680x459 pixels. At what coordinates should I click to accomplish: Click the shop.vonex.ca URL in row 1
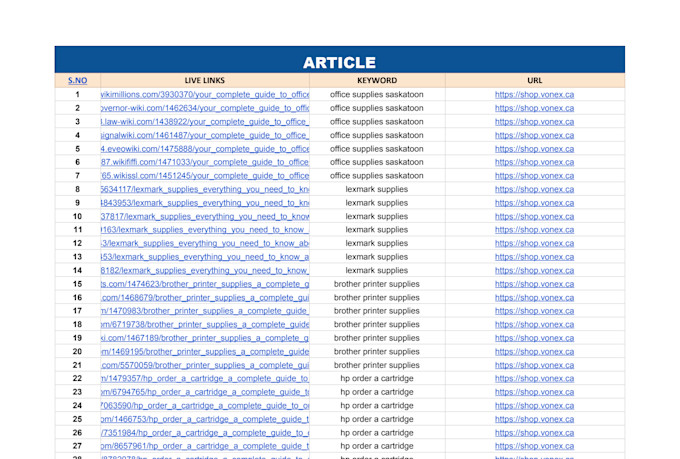(534, 95)
